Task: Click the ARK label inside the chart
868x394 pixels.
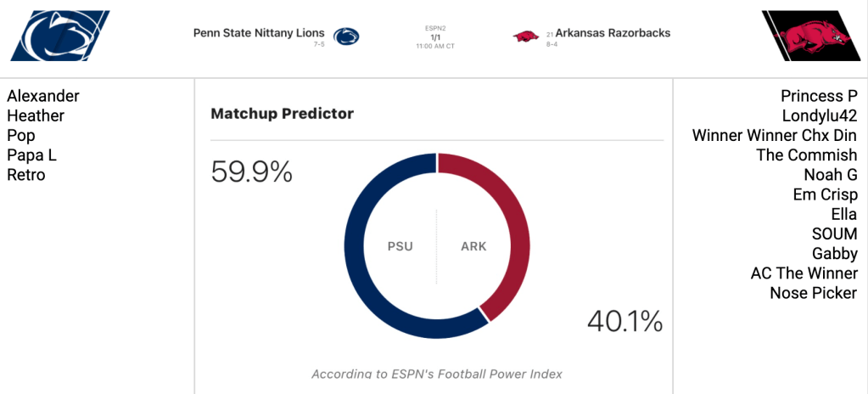Action: coord(473,246)
